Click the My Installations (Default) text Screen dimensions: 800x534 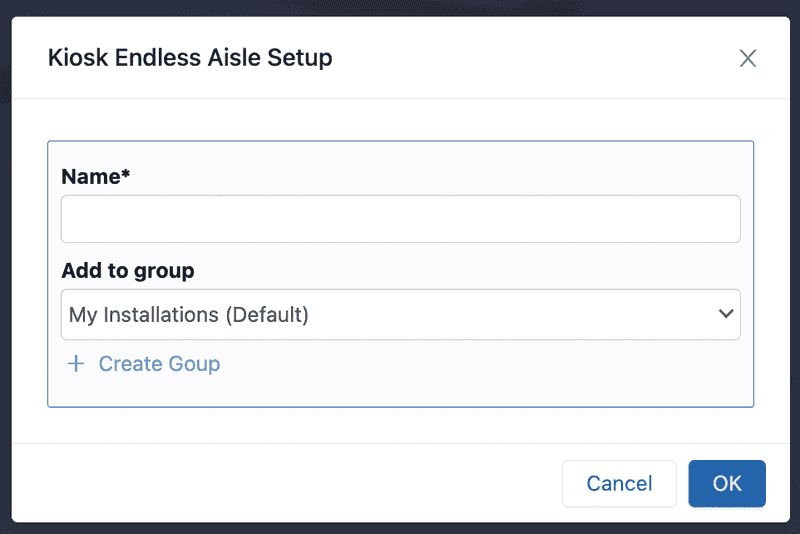(189, 314)
